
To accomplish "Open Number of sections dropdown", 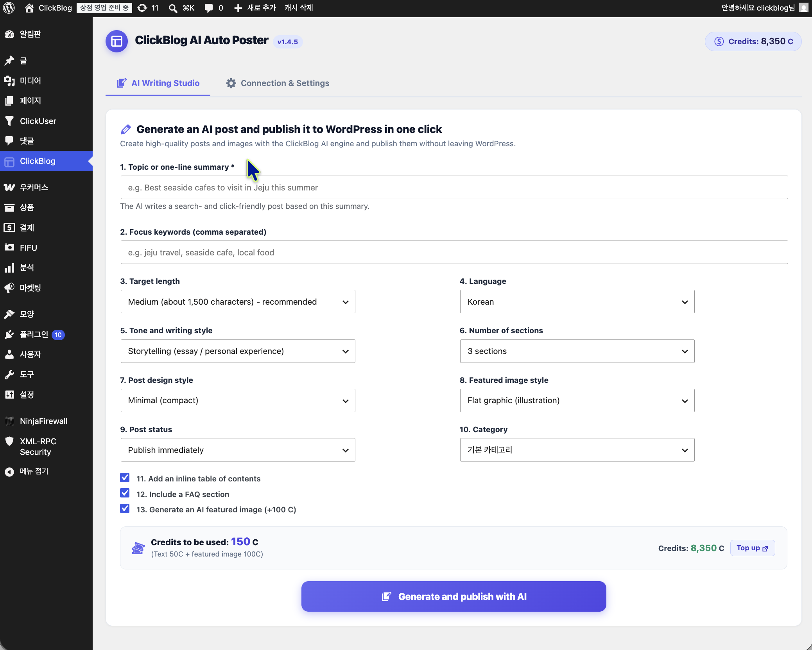I will pyautogui.click(x=577, y=351).
